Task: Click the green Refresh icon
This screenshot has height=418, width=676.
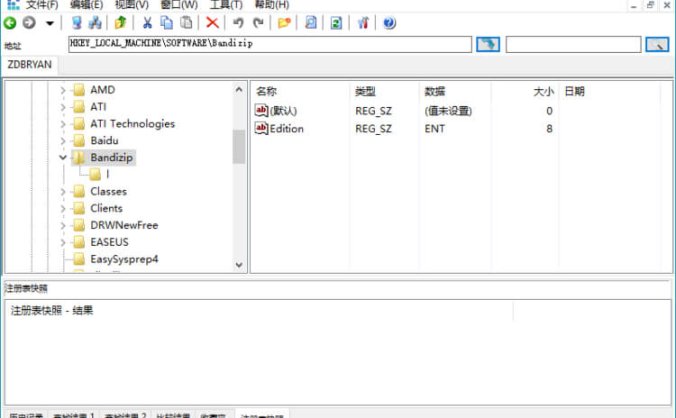Action: tap(336, 23)
